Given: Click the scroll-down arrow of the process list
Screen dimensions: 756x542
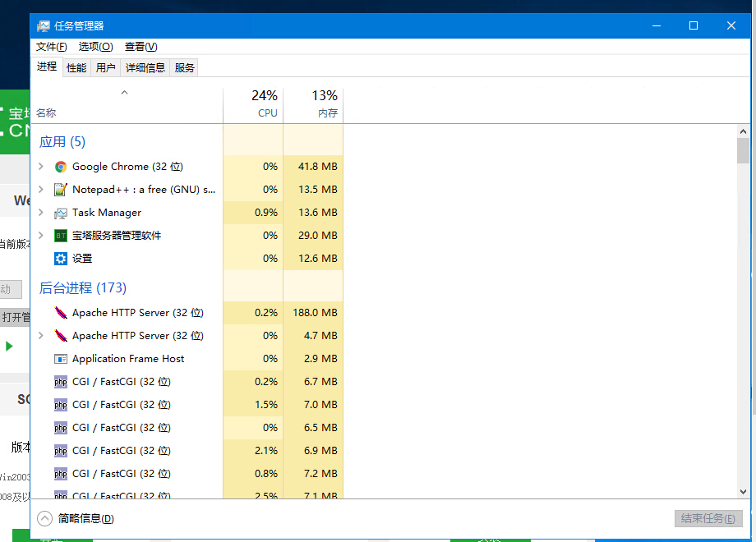Looking at the screenshot, I should tap(743, 491).
